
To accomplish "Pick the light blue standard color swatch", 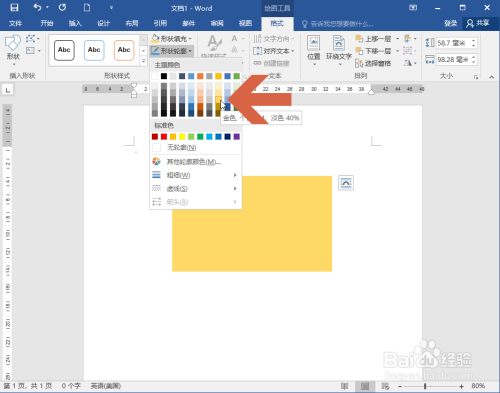I will (x=209, y=136).
